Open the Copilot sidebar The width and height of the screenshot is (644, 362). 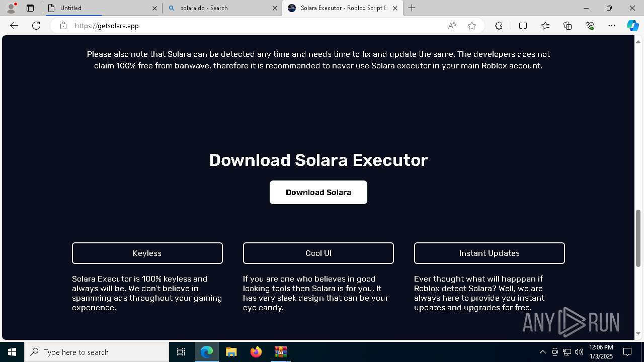pyautogui.click(x=632, y=26)
